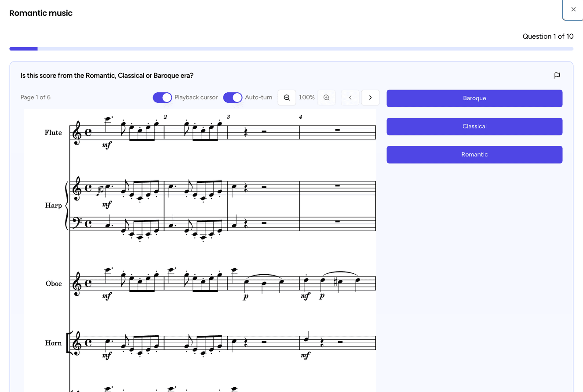
Task: Go to the next score page
Action: [370, 98]
